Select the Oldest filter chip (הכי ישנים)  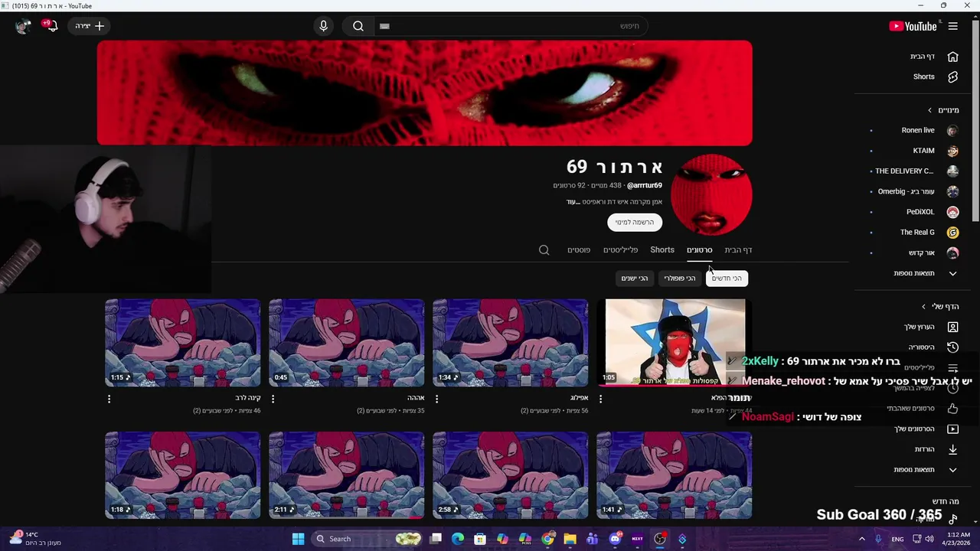pyautogui.click(x=634, y=279)
